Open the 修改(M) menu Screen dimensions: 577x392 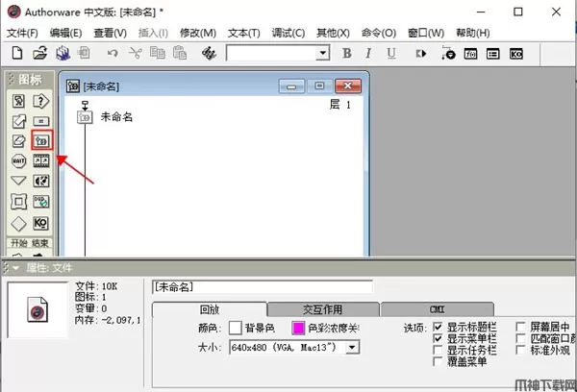tap(197, 33)
